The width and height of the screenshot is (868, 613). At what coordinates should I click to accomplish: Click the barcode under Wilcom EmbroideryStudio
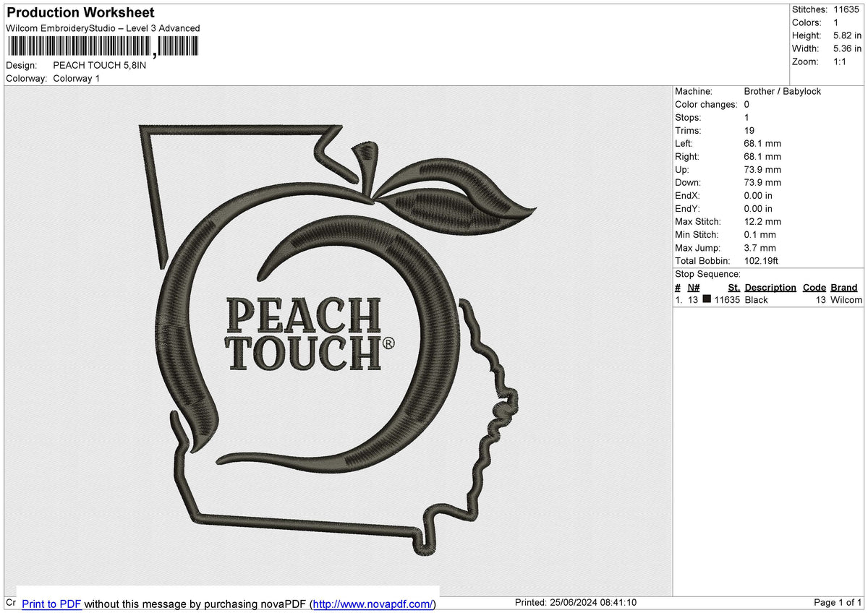102,47
